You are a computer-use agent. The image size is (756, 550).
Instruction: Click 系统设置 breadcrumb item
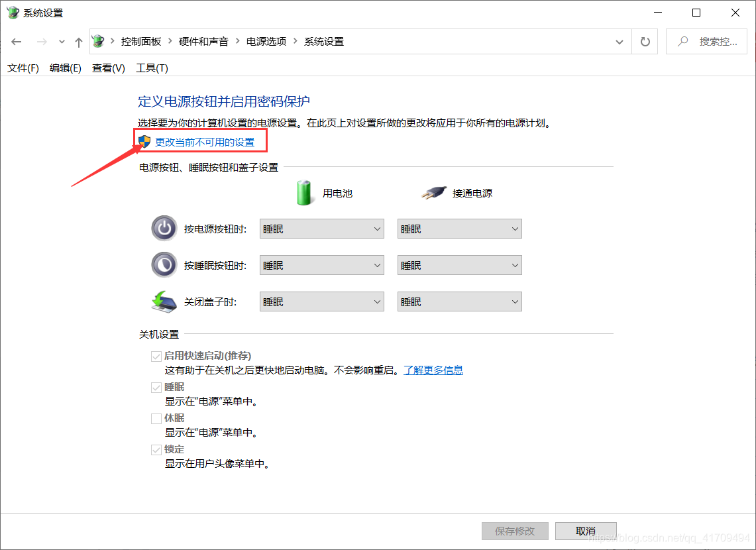(x=324, y=42)
